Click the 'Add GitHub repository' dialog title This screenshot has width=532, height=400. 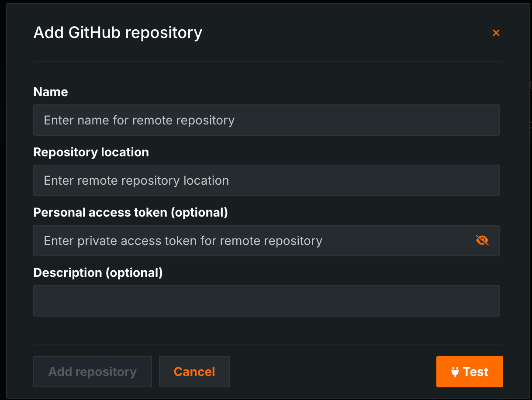(x=118, y=32)
